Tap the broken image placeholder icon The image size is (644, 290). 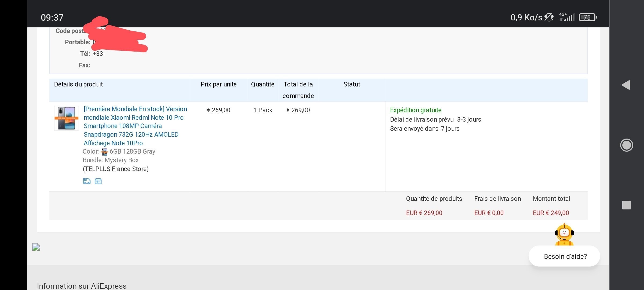[36, 247]
